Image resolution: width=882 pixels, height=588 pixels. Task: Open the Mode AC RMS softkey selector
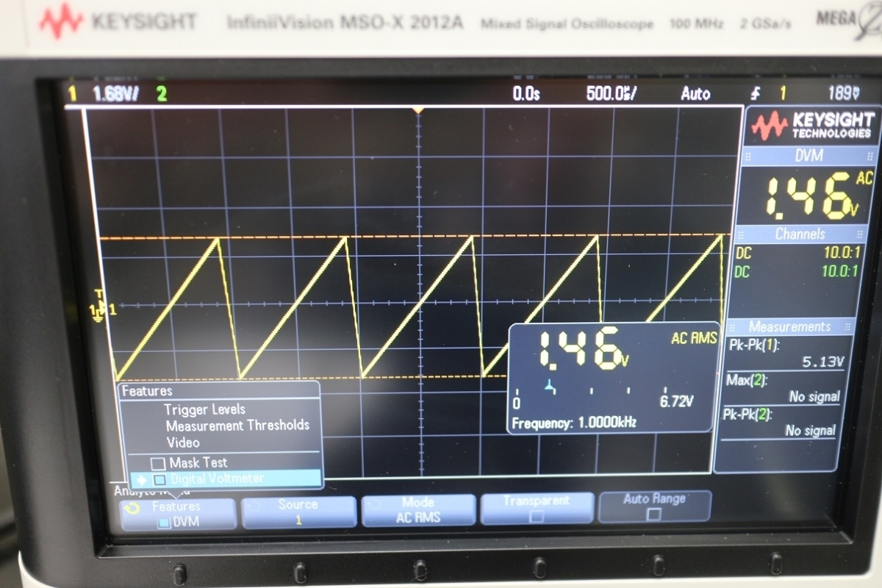coord(417,510)
